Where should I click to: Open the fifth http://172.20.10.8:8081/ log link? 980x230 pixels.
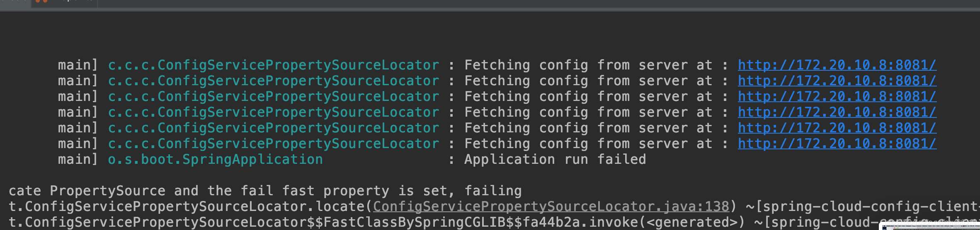click(x=837, y=128)
